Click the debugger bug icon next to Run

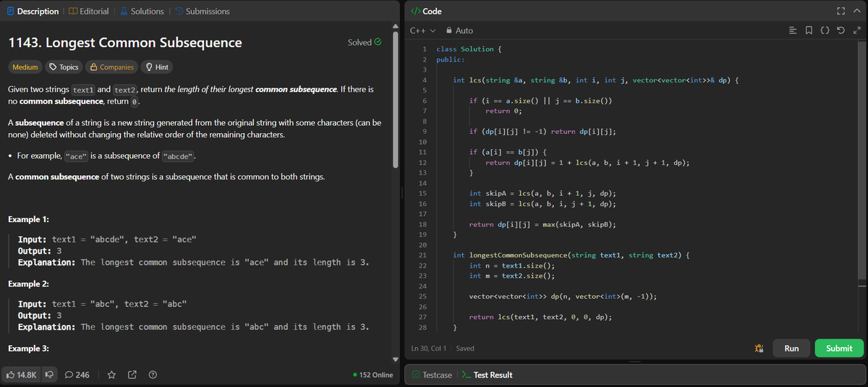759,348
